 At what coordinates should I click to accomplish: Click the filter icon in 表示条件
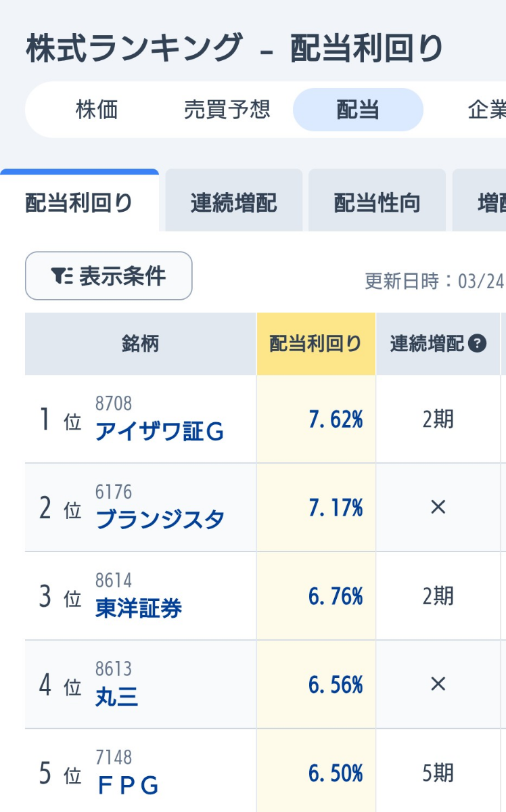pyautogui.click(x=62, y=275)
